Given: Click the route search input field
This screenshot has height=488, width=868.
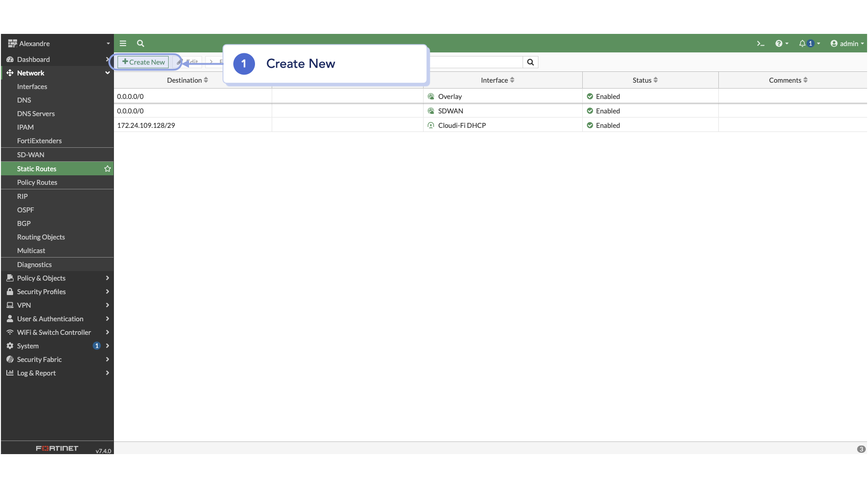Looking at the screenshot, I should (x=475, y=62).
